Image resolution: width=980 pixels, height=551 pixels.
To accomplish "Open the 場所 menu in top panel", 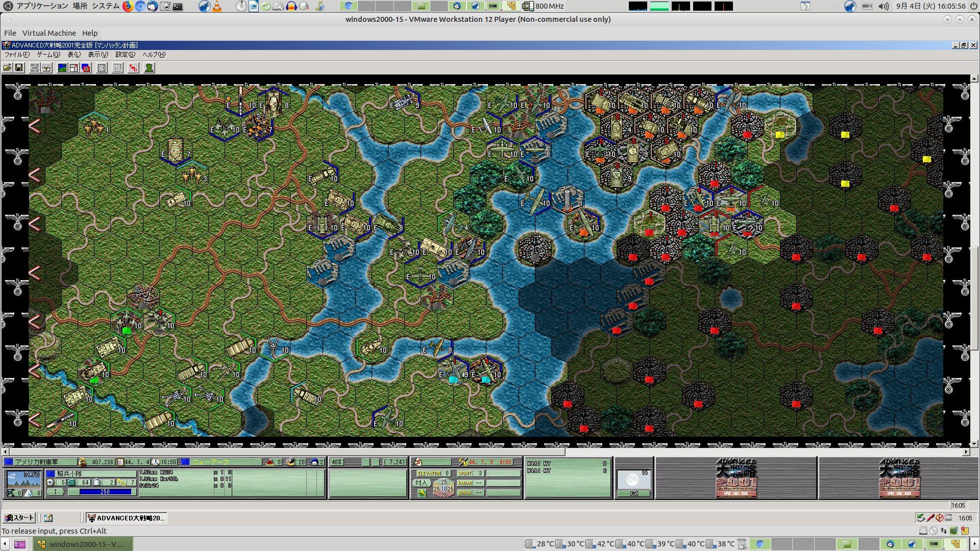I will point(80,6).
